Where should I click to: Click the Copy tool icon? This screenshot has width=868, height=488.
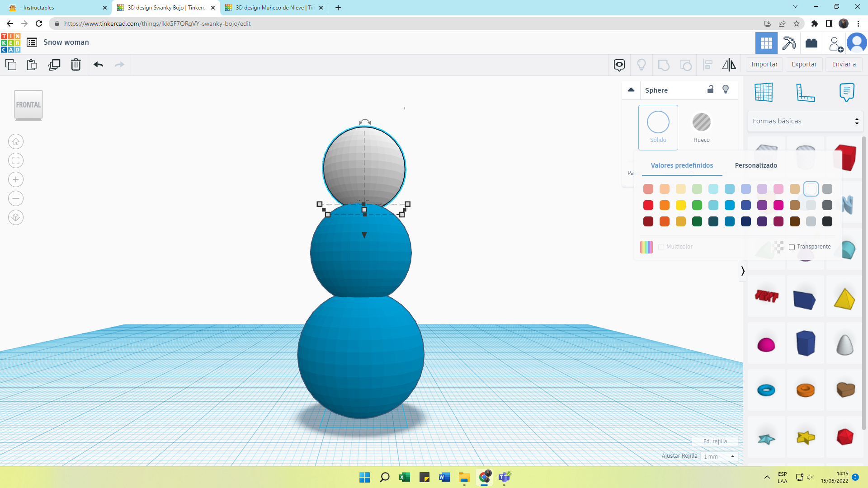11,65
